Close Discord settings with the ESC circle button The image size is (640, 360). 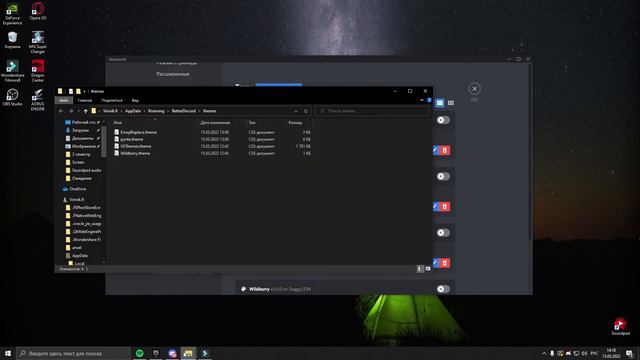pos(474,89)
